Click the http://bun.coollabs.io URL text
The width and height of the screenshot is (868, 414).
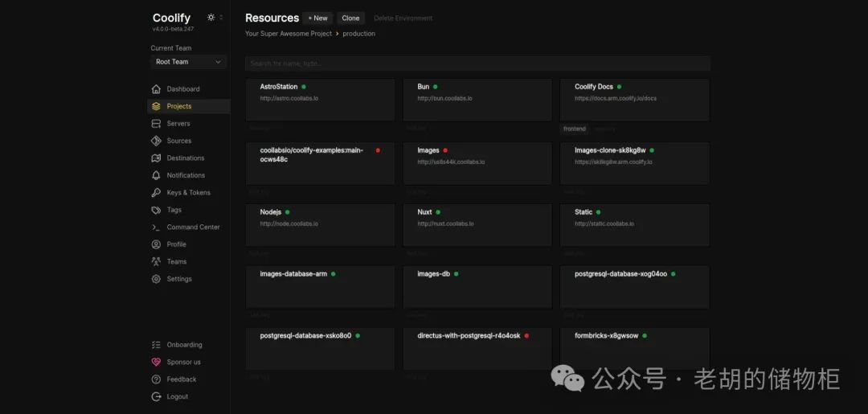pos(444,99)
